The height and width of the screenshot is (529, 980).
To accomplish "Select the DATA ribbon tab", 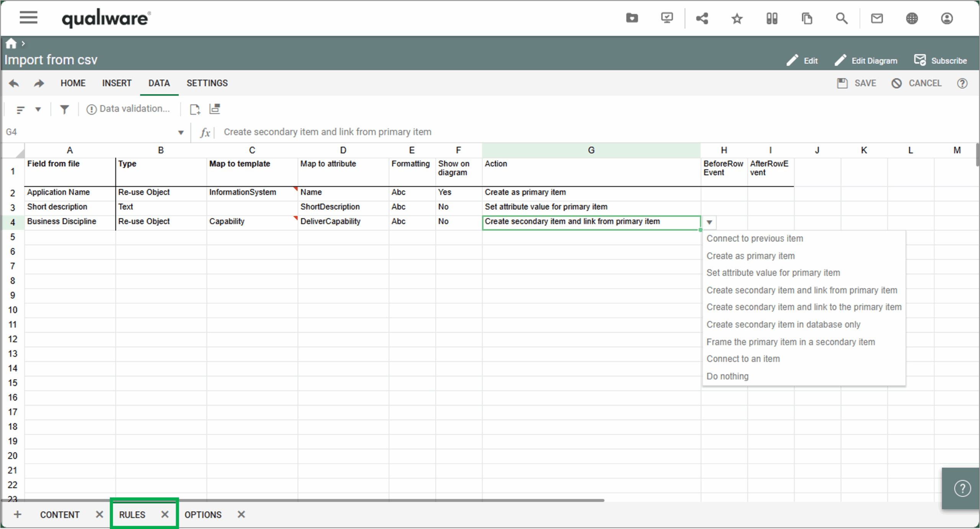I will [159, 83].
